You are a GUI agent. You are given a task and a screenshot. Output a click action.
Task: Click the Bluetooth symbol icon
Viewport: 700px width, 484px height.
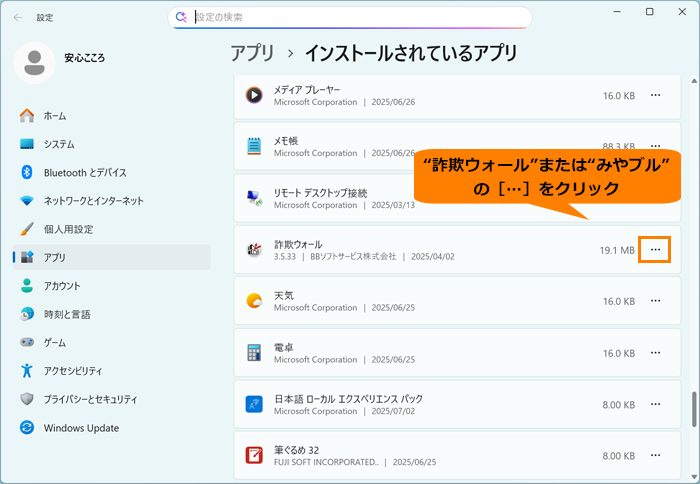27,172
